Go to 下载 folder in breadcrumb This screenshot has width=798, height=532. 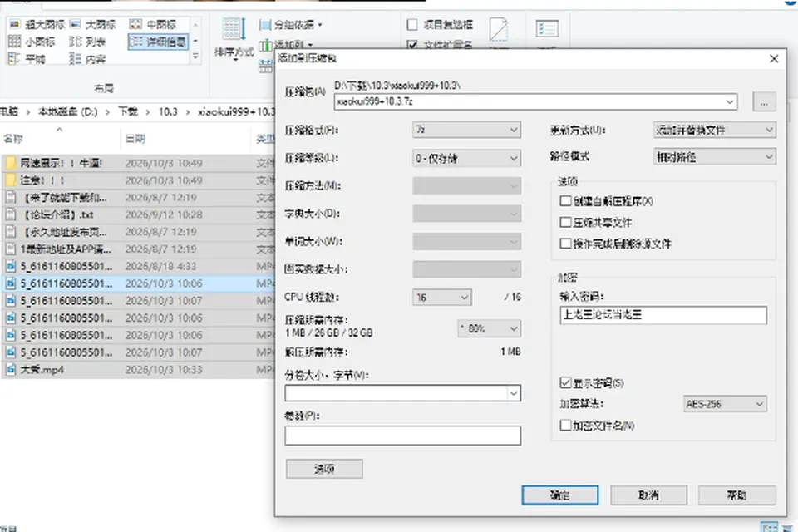[x=128, y=111]
